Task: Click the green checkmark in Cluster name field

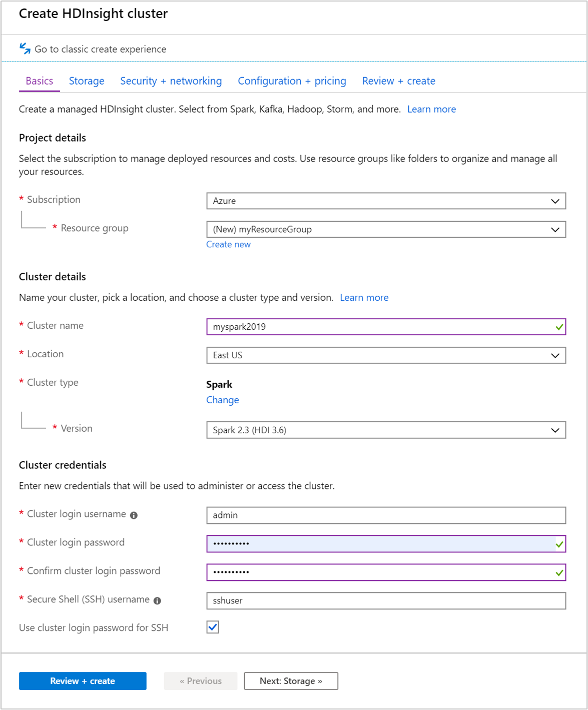Action: [559, 327]
